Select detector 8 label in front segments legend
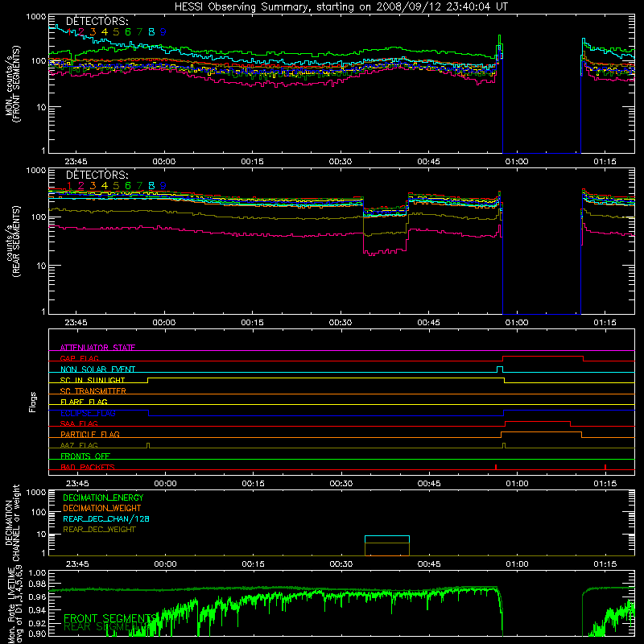This screenshot has height=644, width=644. click(151, 32)
